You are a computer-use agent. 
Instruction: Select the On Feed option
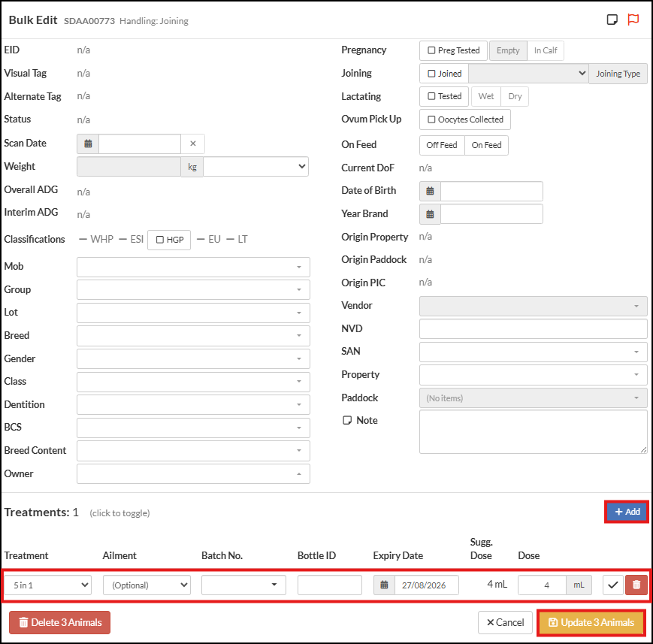tap(486, 145)
